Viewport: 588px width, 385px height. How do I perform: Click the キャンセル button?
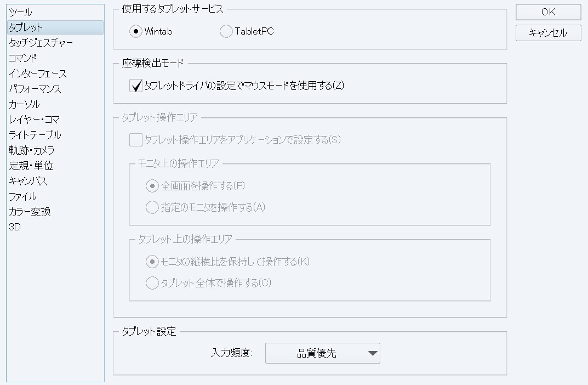pos(548,33)
